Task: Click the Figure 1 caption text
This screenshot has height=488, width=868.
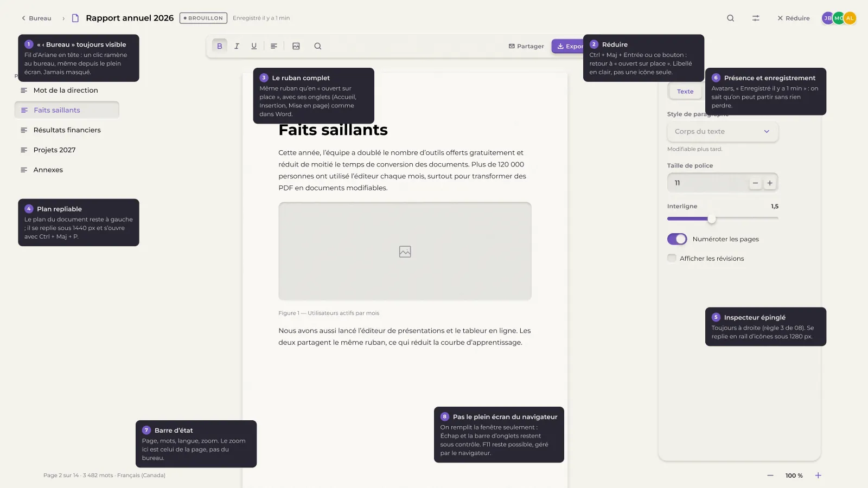Action: tap(329, 313)
